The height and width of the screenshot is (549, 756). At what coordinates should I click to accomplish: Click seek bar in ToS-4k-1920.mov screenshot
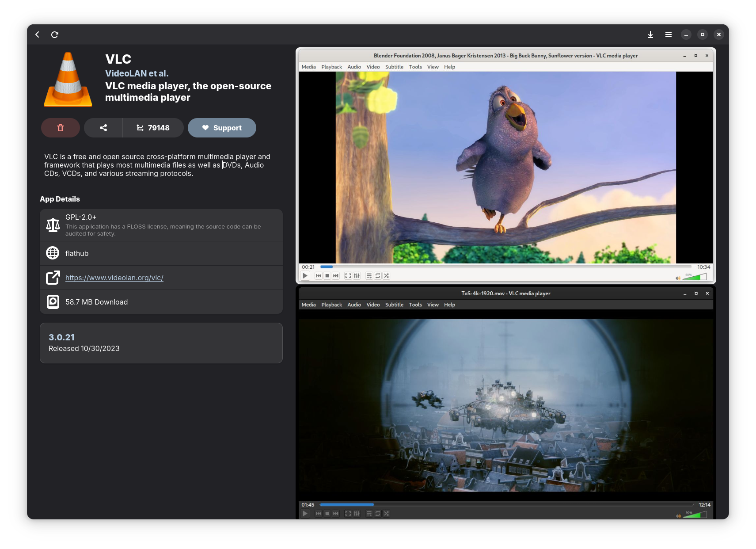tap(506, 504)
